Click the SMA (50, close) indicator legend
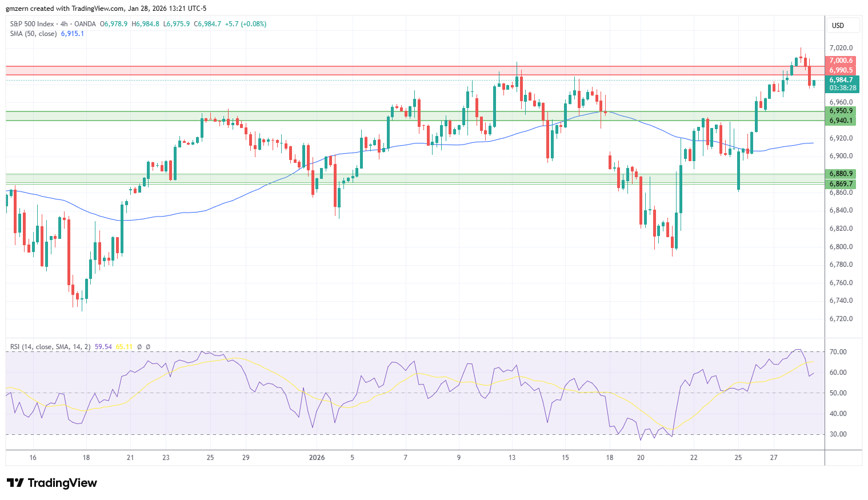This screenshot has height=500, width=868. coord(33,34)
